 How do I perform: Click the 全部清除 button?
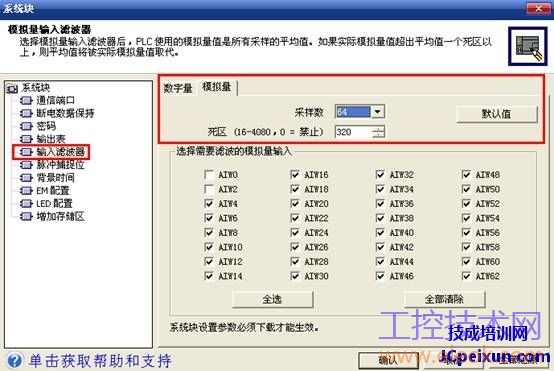(444, 300)
